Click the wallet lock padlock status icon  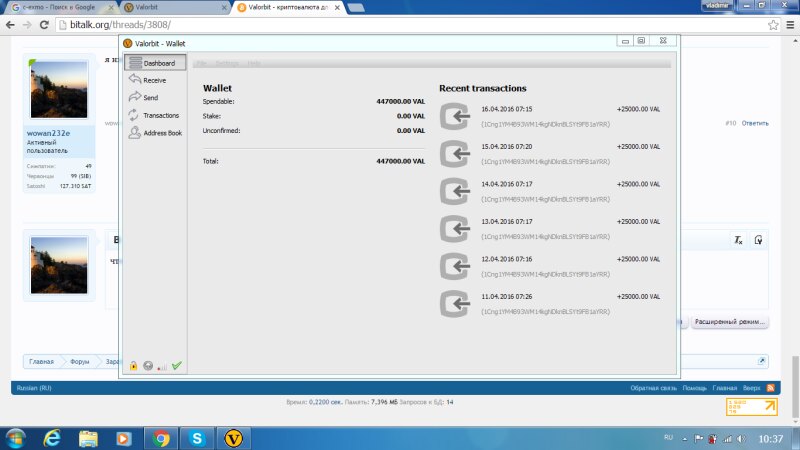point(133,366)
